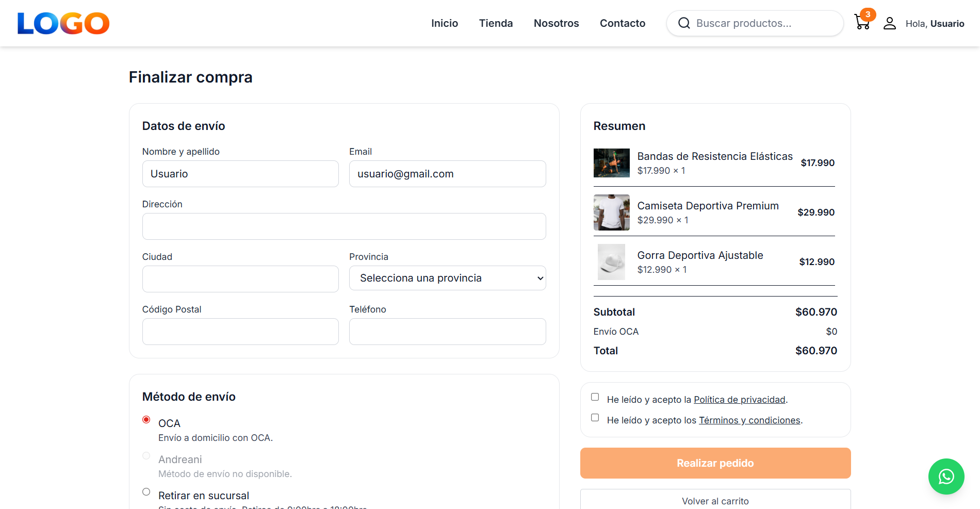Click the search magnifier icon

click(x=683, y=23)
